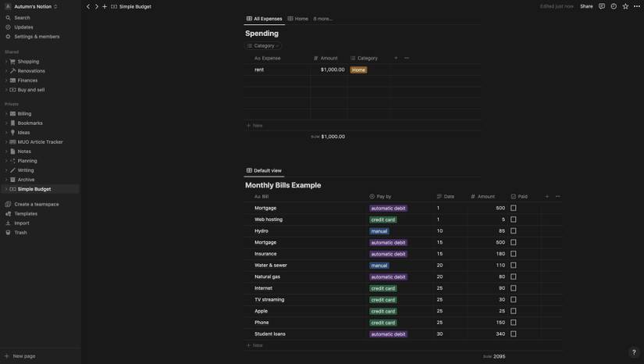Screen dimensions: 644x364
Task: Add a column to Monthly Bills table
Action: [547, 196]
